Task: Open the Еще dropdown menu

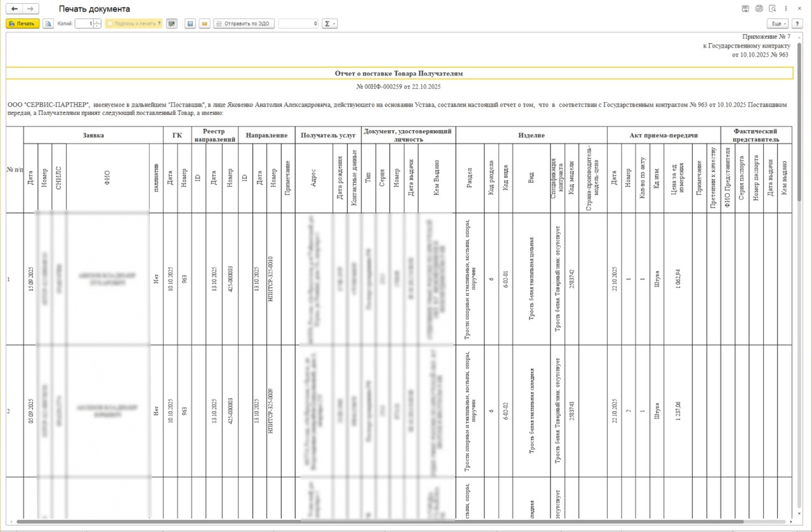Action: click(778, 23)
